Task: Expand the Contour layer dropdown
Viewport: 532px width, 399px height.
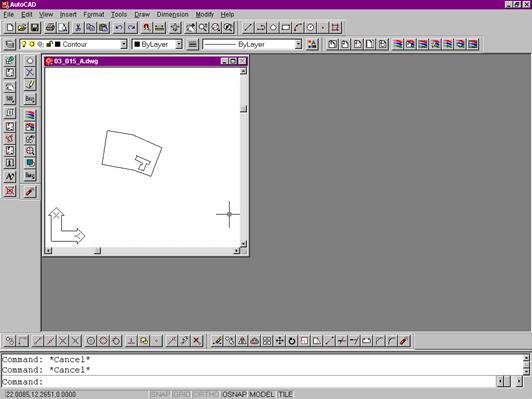Action: coord(124,44)
